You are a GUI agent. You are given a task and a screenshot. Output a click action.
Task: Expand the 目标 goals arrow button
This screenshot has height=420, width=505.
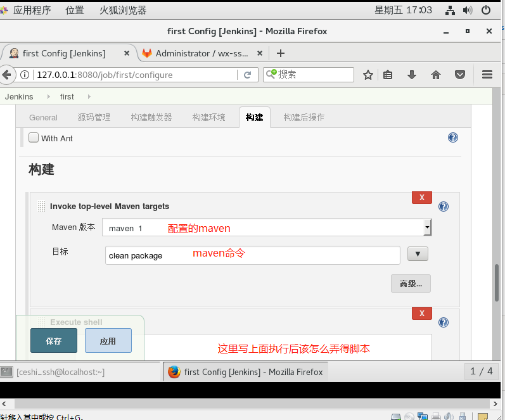(x=418, y=254)
